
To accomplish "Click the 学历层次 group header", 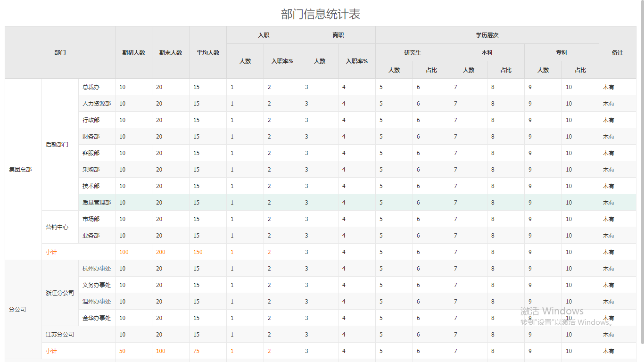I will (487, 35).
